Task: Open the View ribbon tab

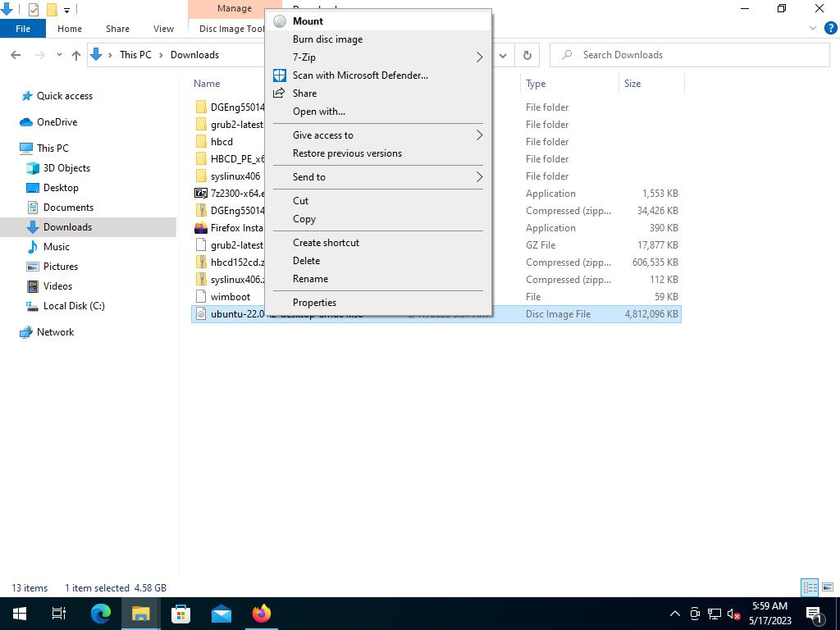Action: [x=163, y=29]
